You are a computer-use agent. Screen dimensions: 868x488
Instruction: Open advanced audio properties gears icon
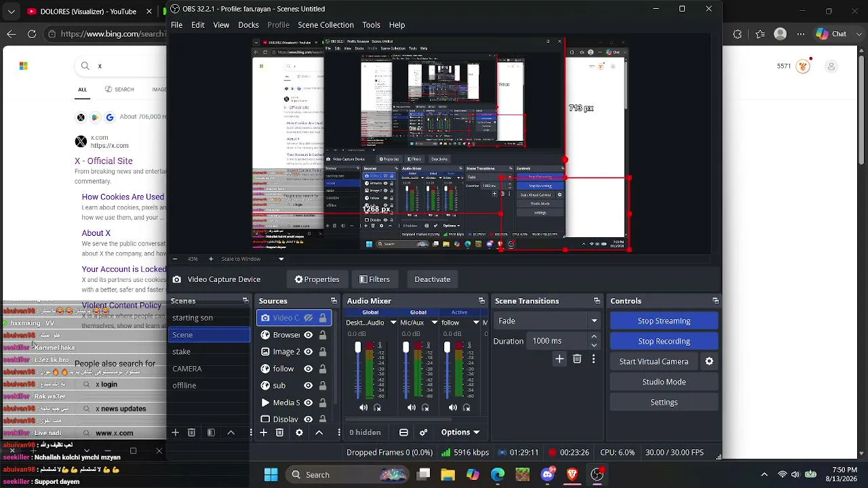pyautogui.click(x=424, y=432)
